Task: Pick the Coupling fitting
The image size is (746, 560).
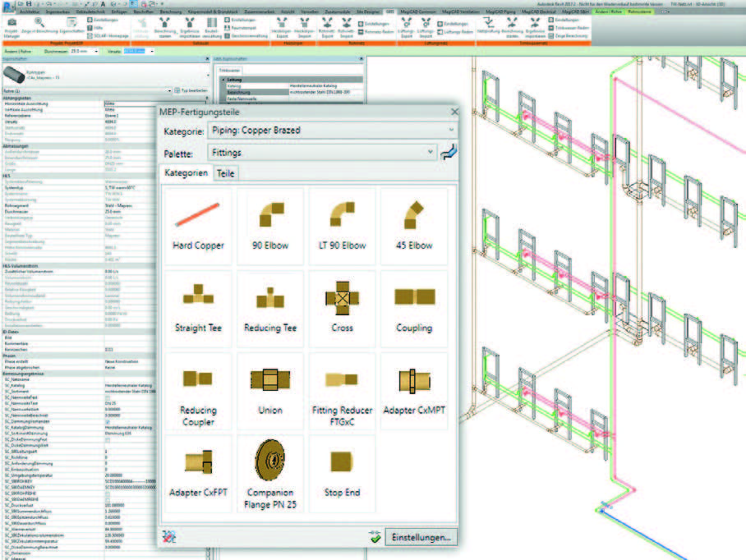Action: [414, 308]
